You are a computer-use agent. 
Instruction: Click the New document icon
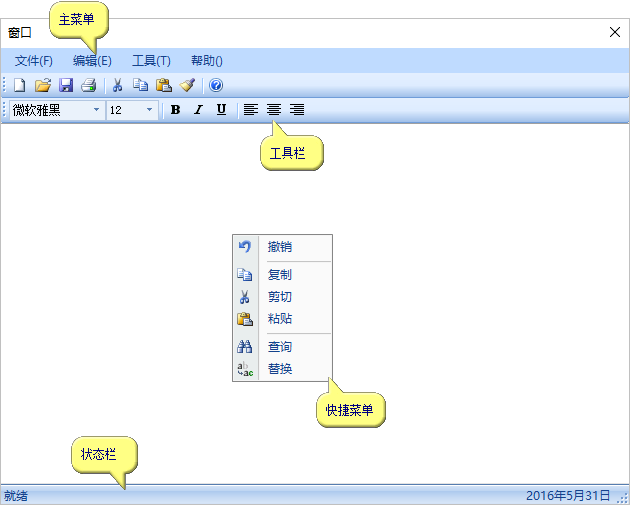coord(19,86)
